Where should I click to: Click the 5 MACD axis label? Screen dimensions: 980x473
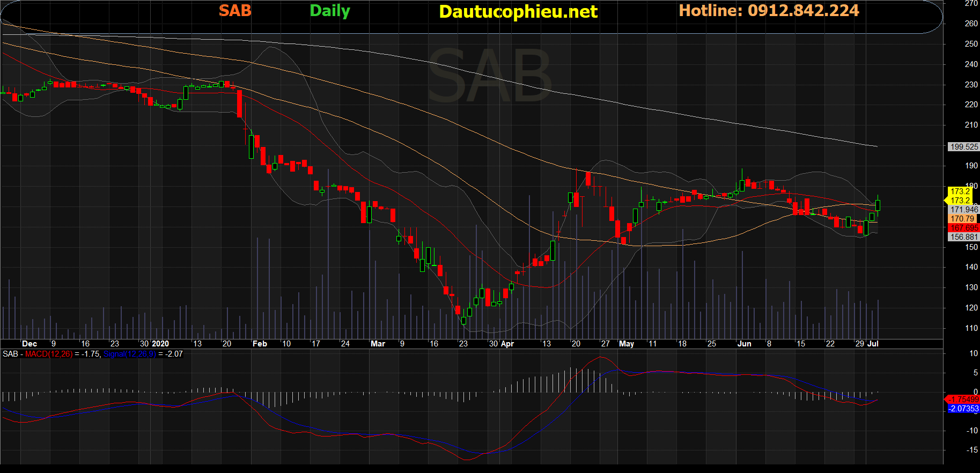pyautogui.click(x=976, y=373)
